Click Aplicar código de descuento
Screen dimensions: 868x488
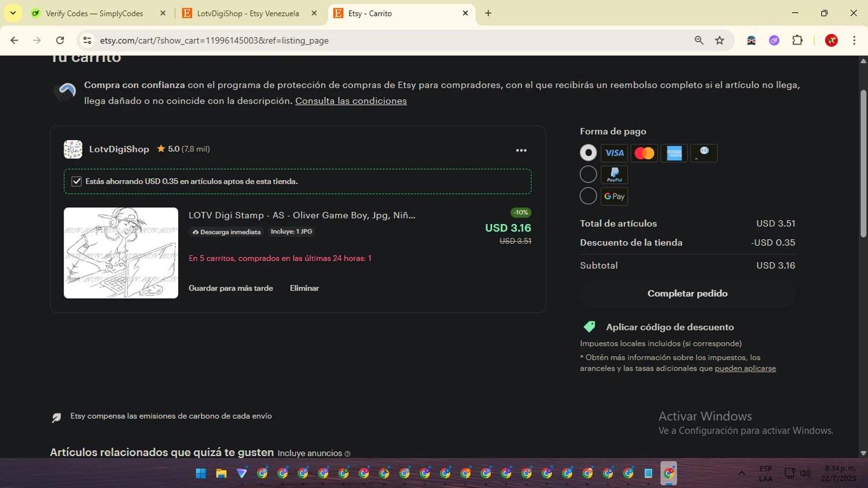[x=670, y=328]
